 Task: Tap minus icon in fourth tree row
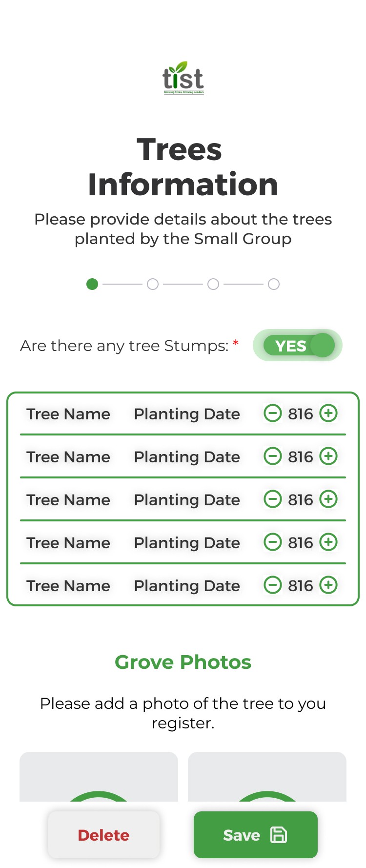pyautogui.click(x=273, y=542)
